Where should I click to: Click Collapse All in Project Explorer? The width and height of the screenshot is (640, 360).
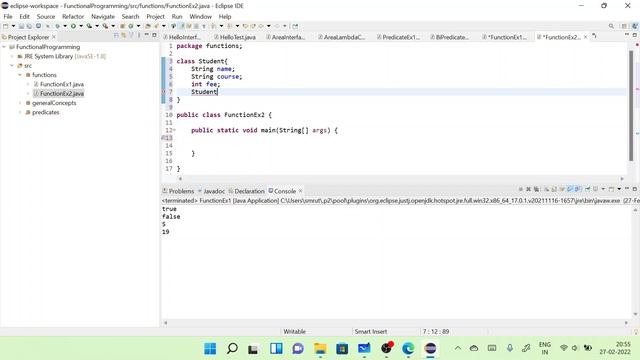tap(116, 36)
